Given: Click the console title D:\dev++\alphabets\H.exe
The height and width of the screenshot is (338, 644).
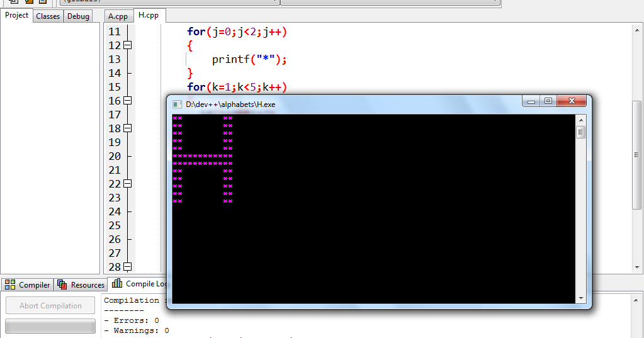Looking at the screenshot, I should click(x=230, y=104).
